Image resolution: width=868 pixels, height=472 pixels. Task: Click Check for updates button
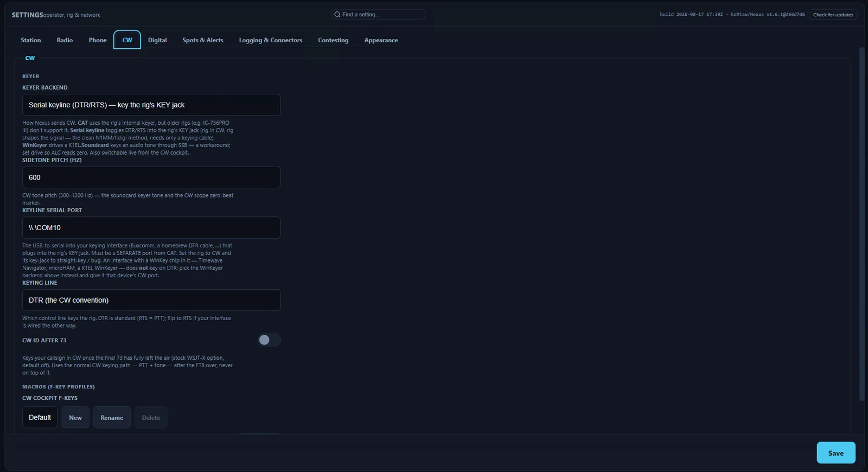(833, 15)
